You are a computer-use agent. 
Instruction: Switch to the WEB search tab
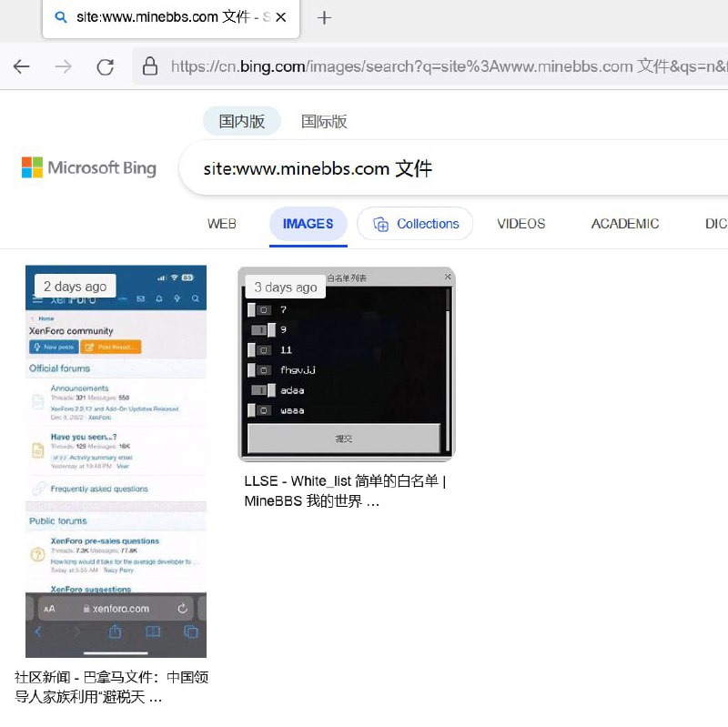click(x=220, y=224)
